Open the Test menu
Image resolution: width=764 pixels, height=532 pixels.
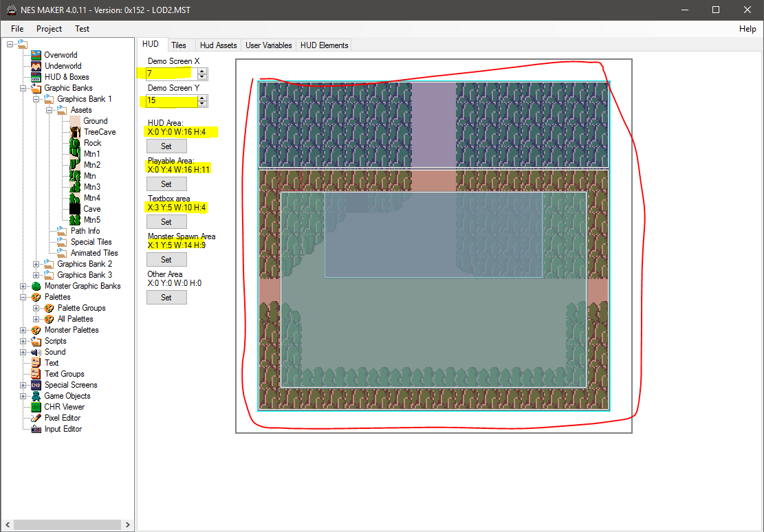(82, 29)
